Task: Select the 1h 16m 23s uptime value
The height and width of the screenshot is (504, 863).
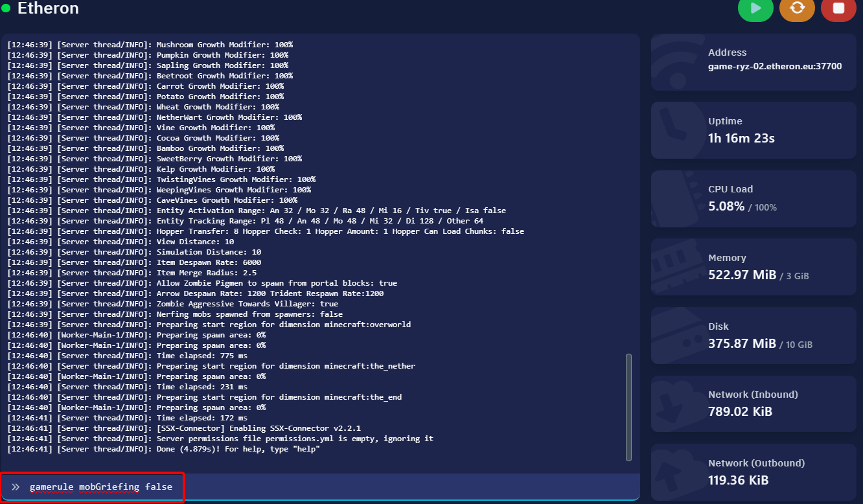Action: tap(741, 138)
